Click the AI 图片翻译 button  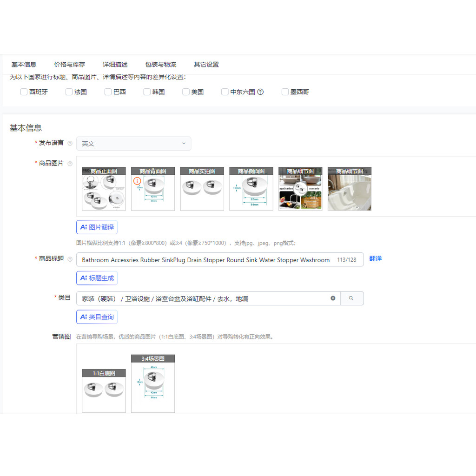(x=97, y=227)
